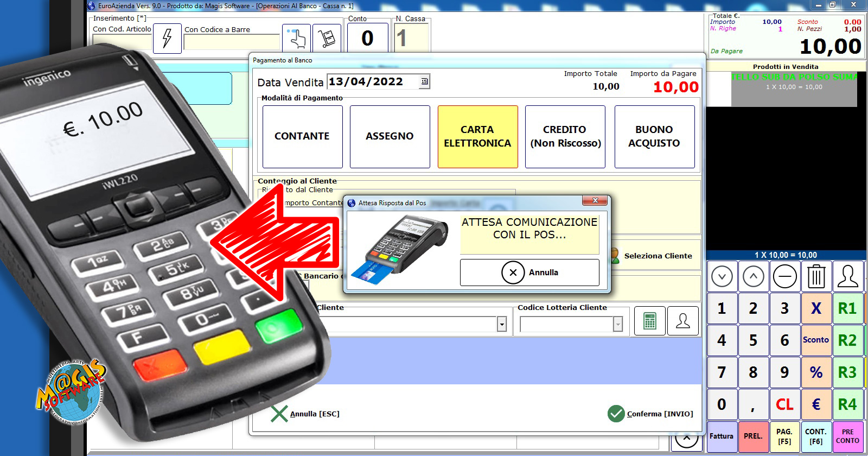The image size is (868, 456).
Task: Click the Fattura button
Action: (722, 436)
